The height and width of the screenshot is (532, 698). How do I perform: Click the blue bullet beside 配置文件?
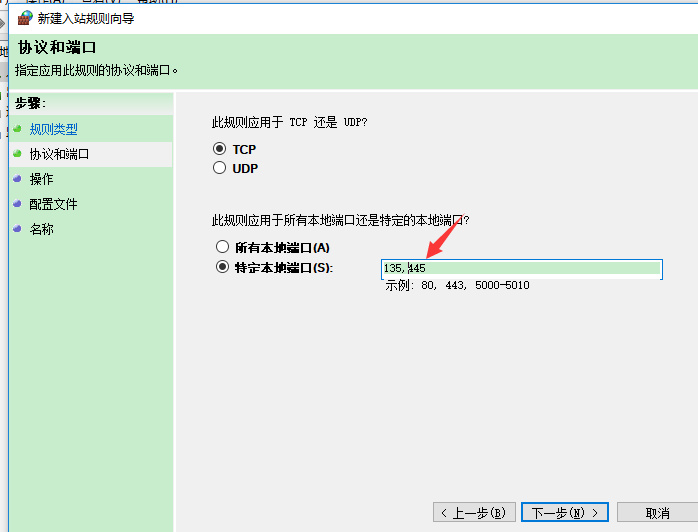(18, 204)
